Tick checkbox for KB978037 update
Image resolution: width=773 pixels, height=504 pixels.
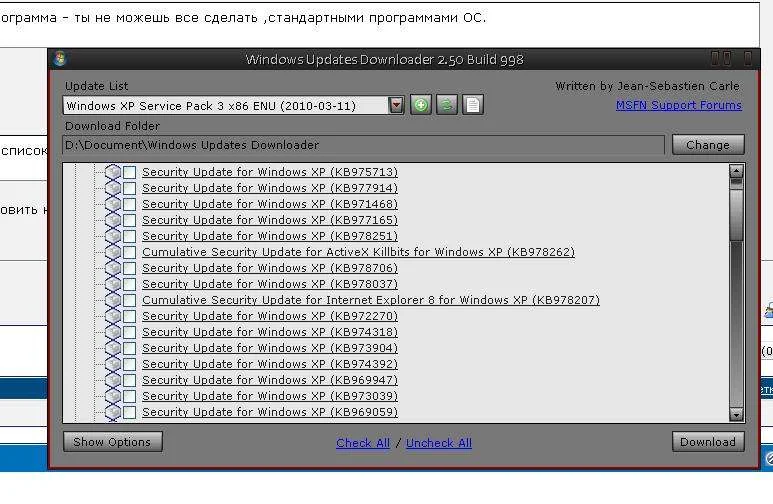tap(130, 284)
